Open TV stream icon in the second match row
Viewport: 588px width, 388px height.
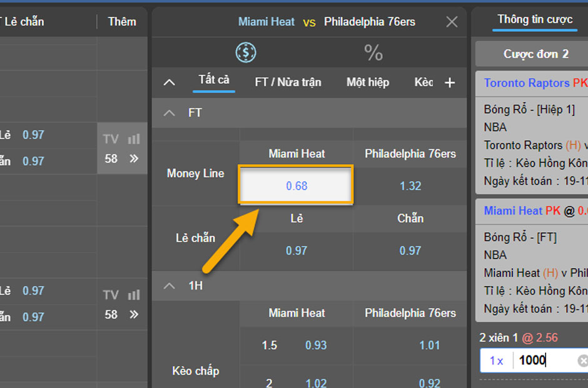tap(111, 295)
